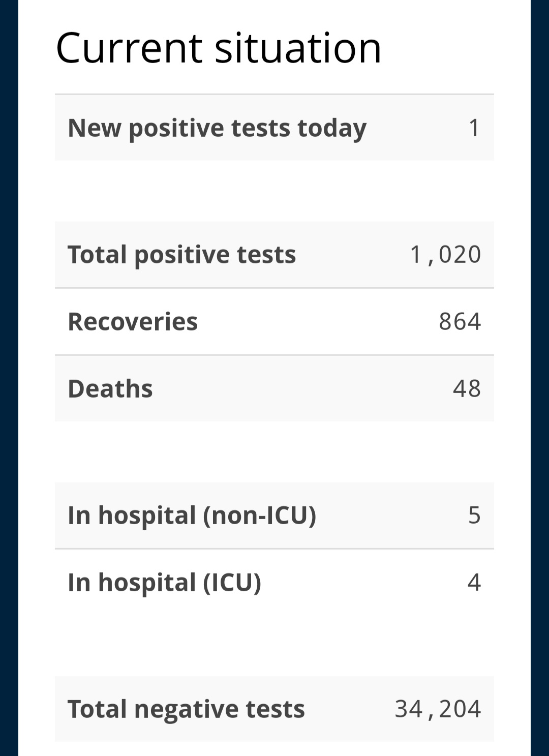Select the 'In hospital (non-ICU)' row label
The width and height of the screenshot is (549, 756).
point(192,516)
